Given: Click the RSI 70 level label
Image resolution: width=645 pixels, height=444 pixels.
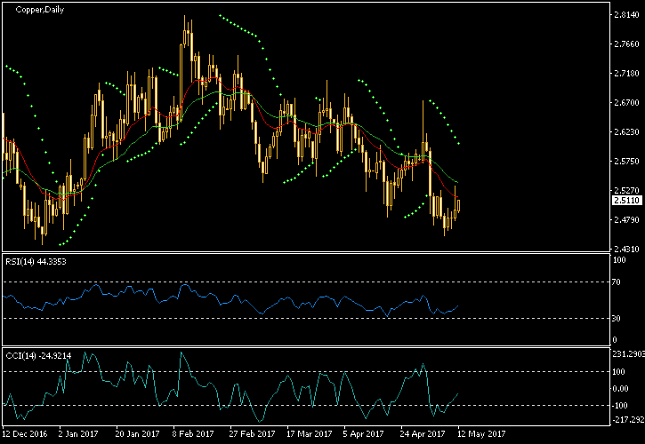Looking at the screenshot, I should 616,282.
